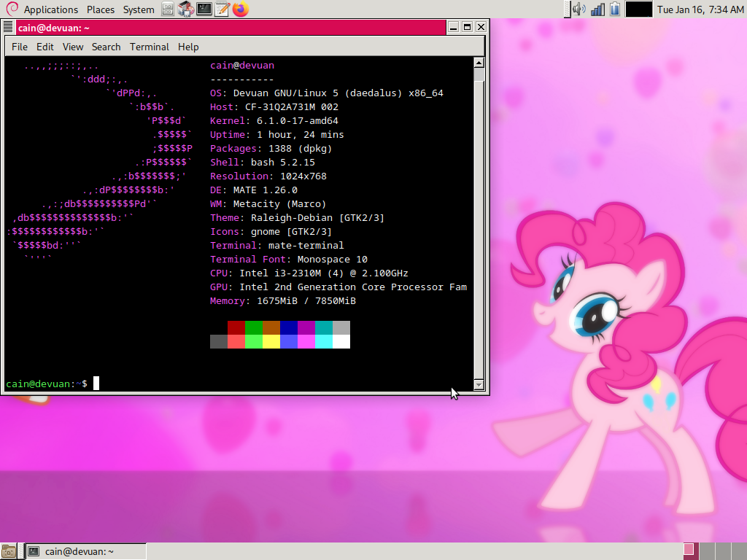This screenshot has height=560, width=747.
Task: Open the network signal strength applet
Action: pos(597,9)
